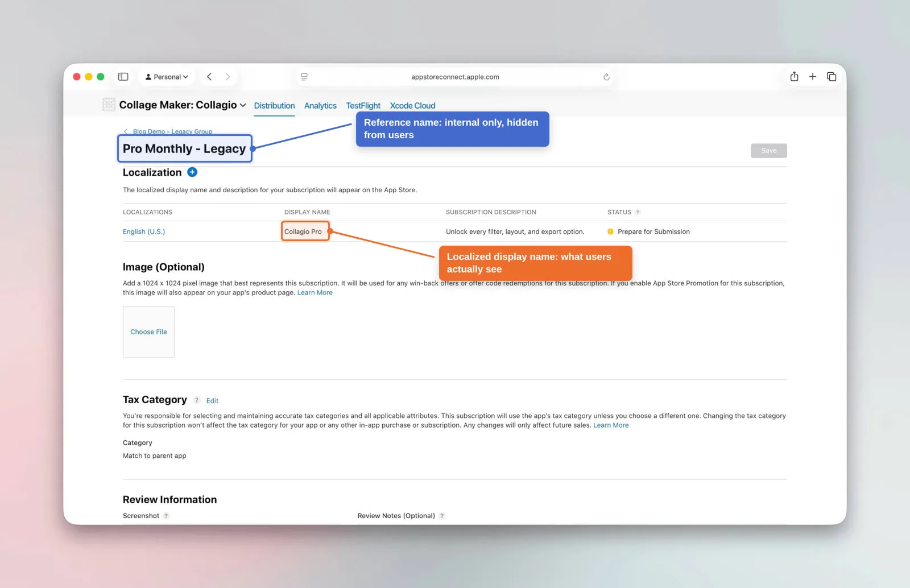The image size is (910, 588).
Task: Open the Share icon in the toolbar
Action: pos(794,76)
